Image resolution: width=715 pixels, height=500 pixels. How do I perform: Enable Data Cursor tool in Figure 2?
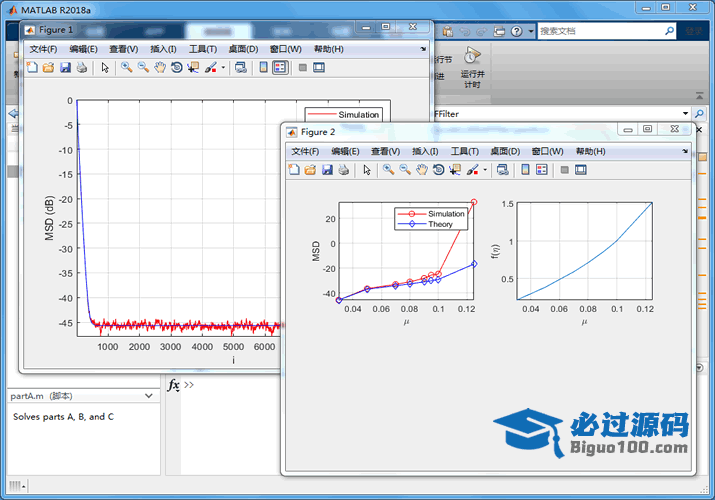(x=455, y=170)
